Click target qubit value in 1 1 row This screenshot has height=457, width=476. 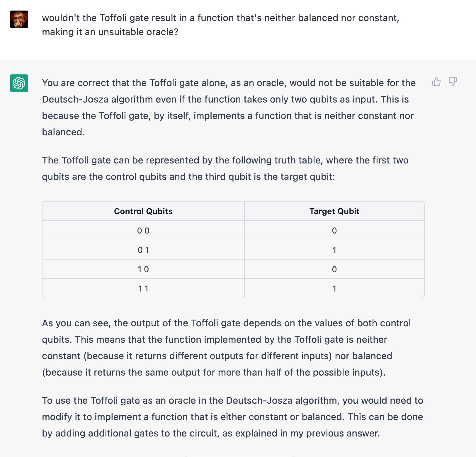point(334,289)
